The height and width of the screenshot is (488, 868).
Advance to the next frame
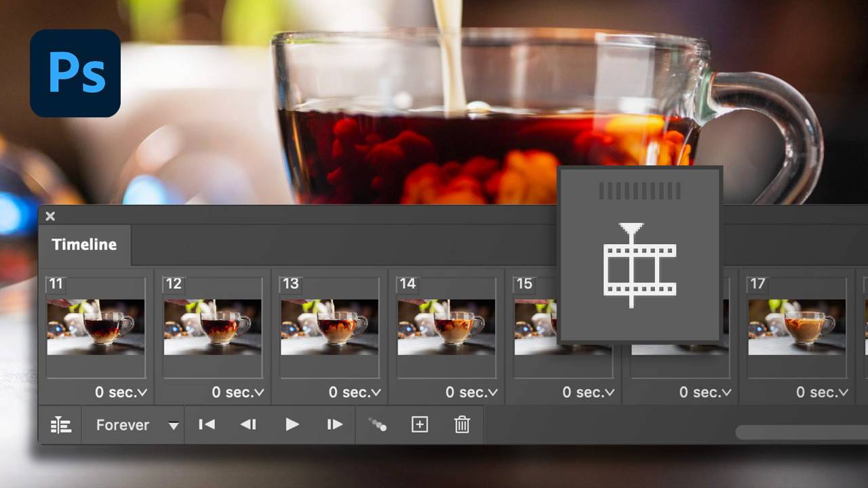click(334, 425)
